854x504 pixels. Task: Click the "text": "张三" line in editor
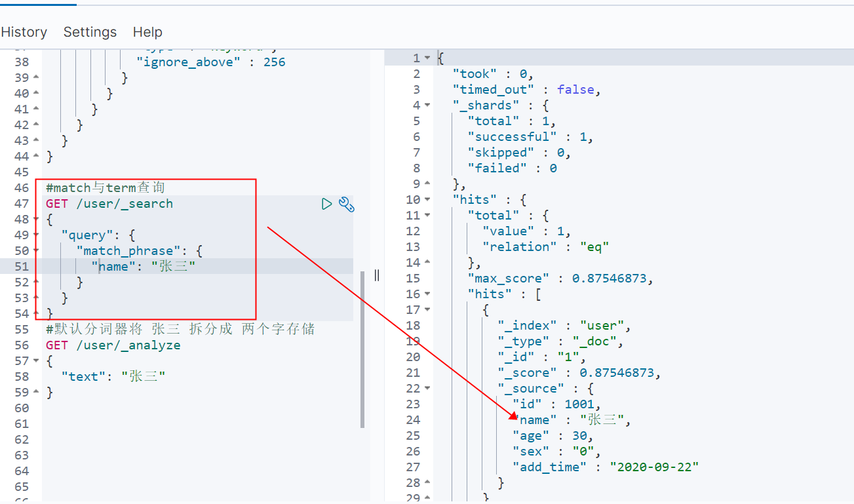tap(113, 377)
